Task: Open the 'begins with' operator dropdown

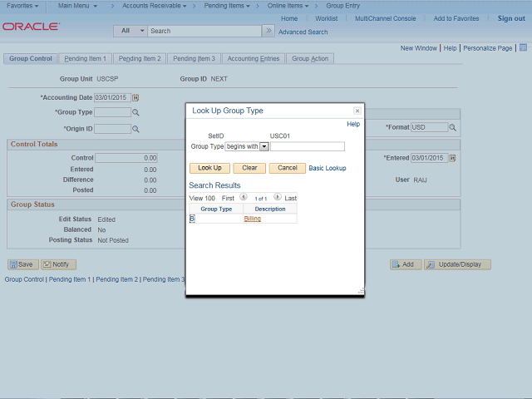Action: tap(264, 146)
